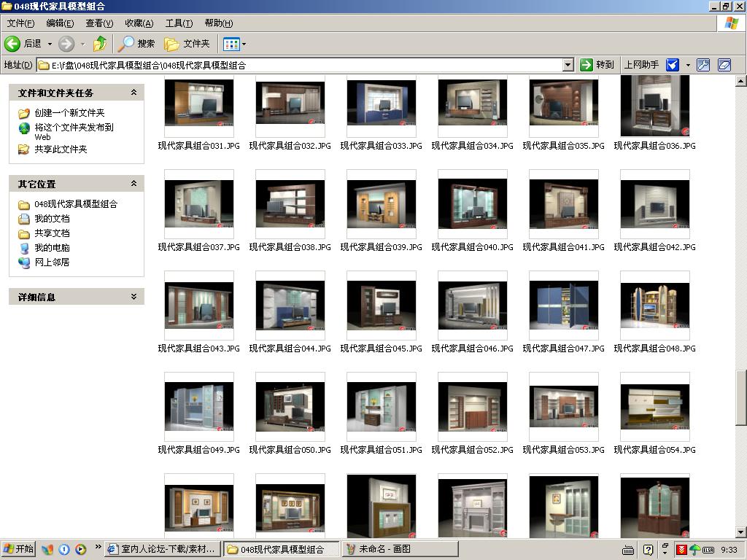Click the eraser icon in address bar
Image resolution: width=747 pixels, height=560 pixels.
[724, 65]
